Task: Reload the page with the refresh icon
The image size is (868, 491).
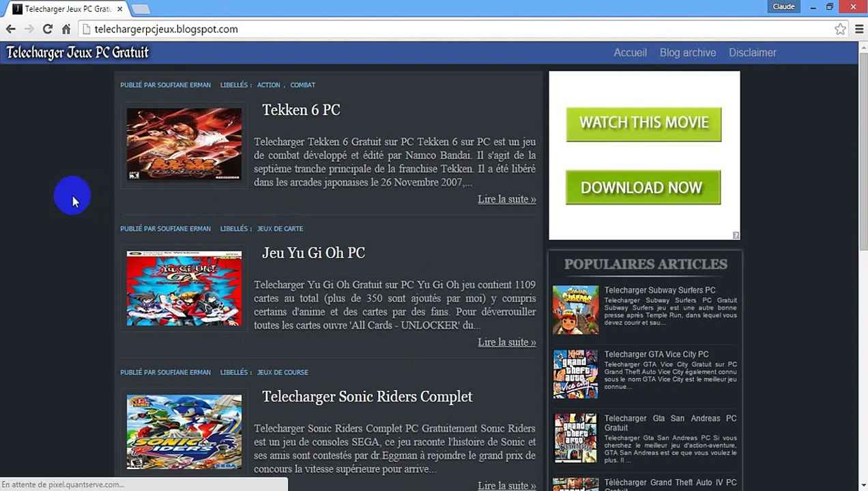Action: pos(47,29)
